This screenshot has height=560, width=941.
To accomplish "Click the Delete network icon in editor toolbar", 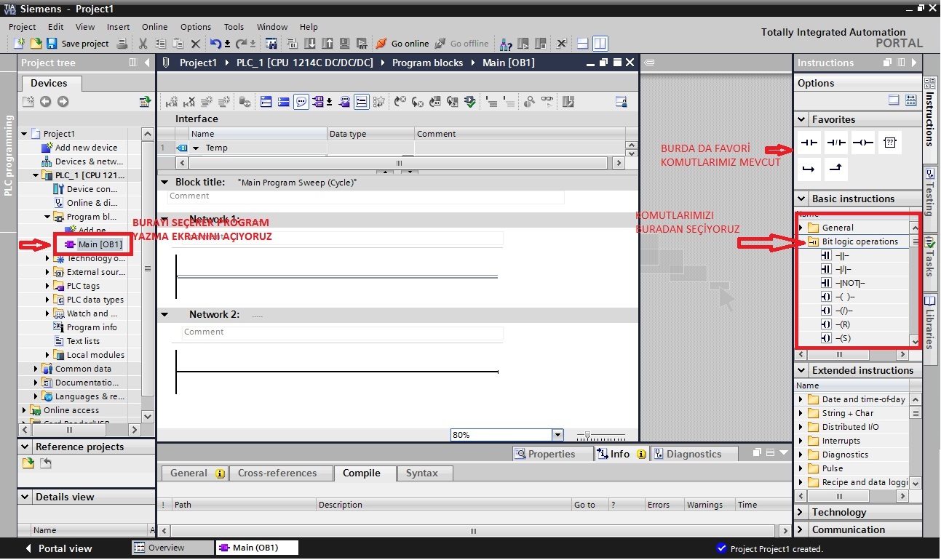I will pos(188,102).
